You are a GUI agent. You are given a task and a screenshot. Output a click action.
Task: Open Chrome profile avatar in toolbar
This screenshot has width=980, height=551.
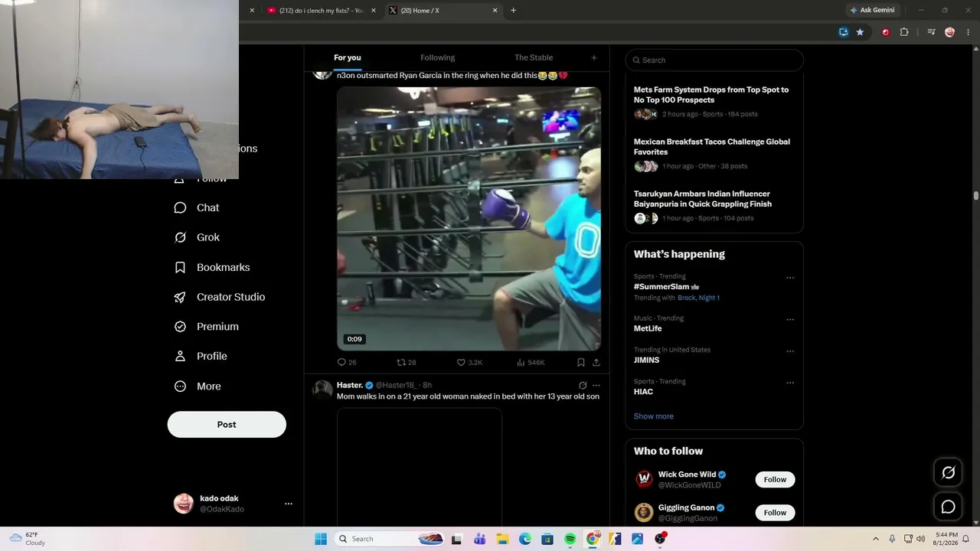[949, 32]
